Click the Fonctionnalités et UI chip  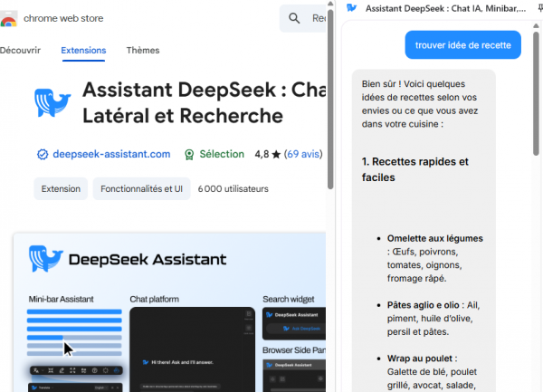142,188
